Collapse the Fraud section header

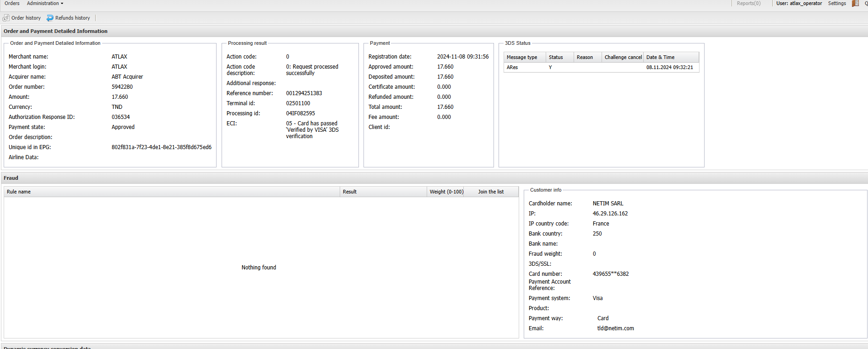pyautogui.click(x=11, y=178)
